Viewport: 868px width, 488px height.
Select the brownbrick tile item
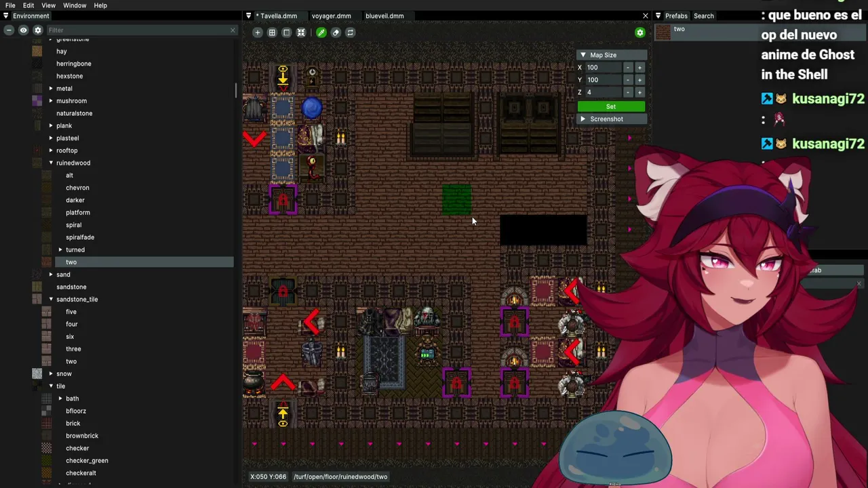[x=82, y=436]
